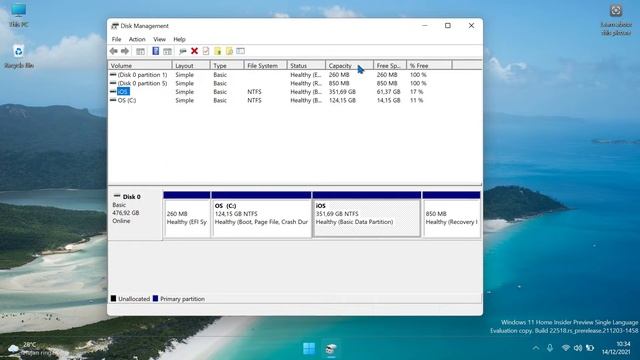Sort by the File System column header

265,65
